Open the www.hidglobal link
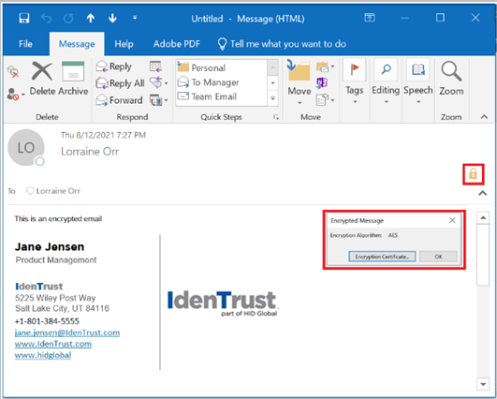497x399 pixels. click(43, 355)
